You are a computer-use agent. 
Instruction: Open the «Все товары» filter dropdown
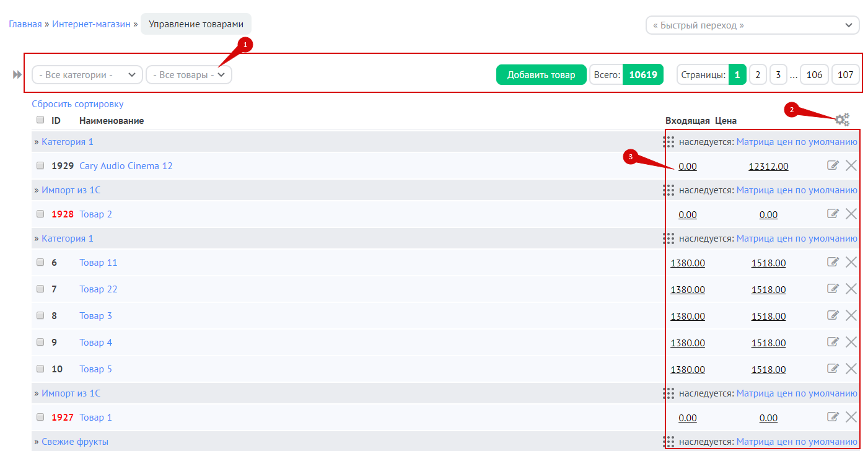click(x=189, y=75)
